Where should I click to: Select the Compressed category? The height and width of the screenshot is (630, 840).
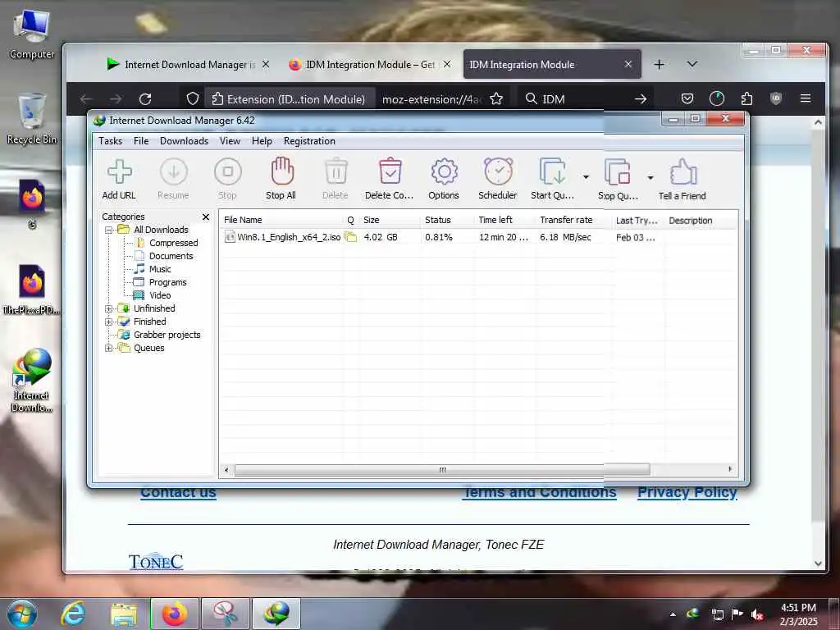point(173,243)
